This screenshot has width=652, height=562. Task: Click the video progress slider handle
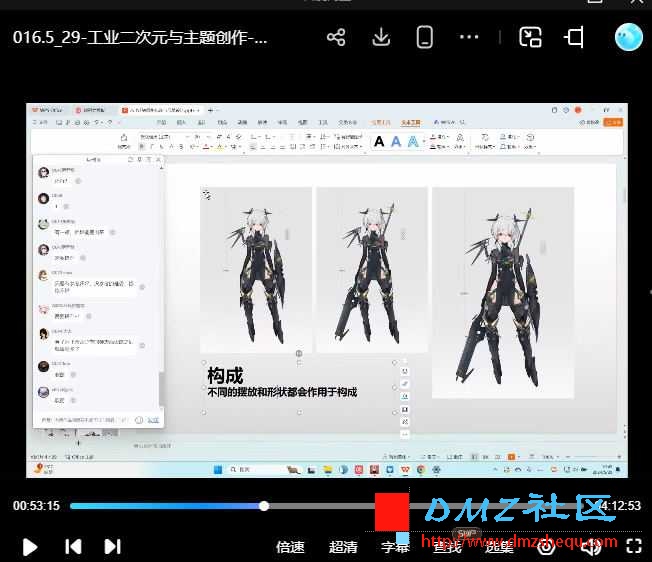(x=264, y=506)
